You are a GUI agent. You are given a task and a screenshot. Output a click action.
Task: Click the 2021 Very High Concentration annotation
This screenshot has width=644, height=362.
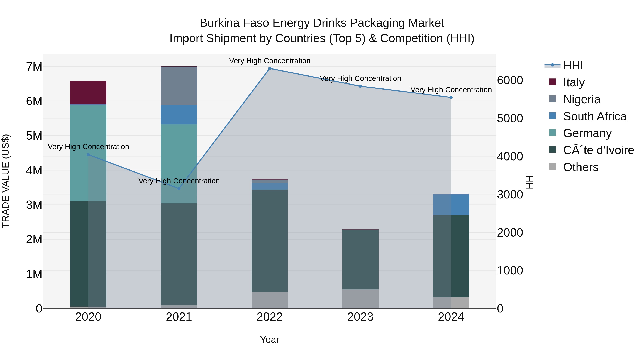179,181
